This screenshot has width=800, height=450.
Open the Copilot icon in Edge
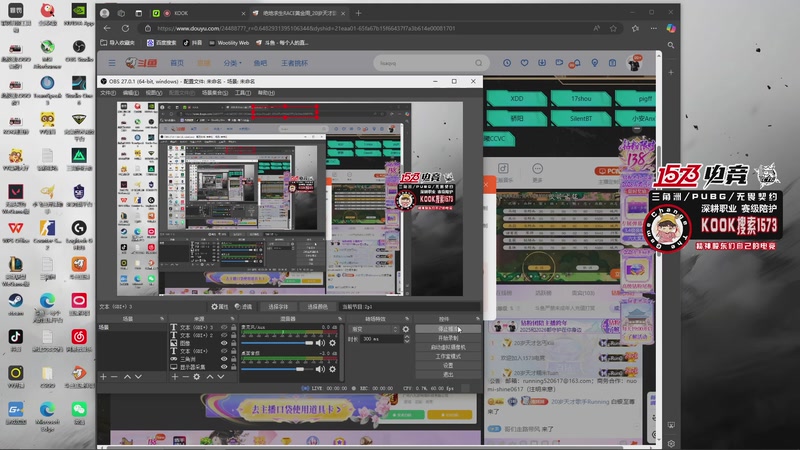(671, 29)
